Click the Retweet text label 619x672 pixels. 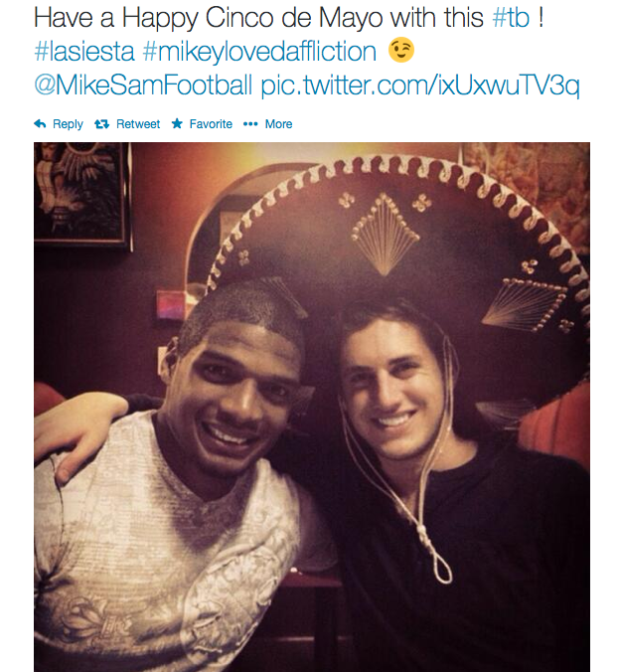click(x=138, y=124)
